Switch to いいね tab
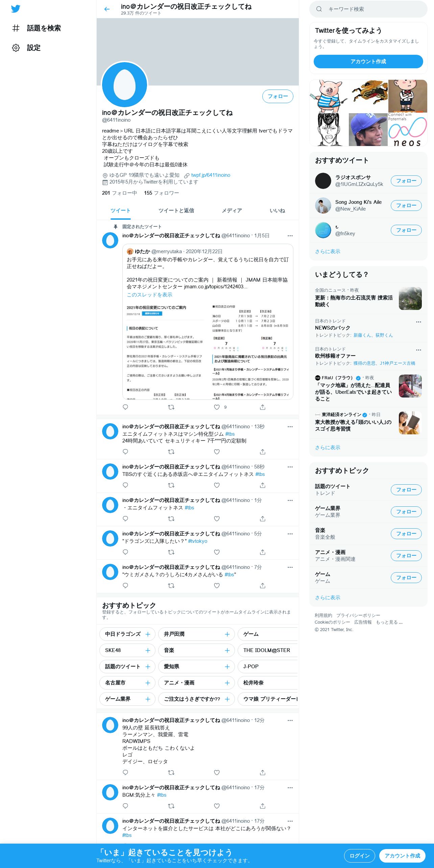Image resolution: width=434 pixels, height=868 pixels. click(277, 211)
